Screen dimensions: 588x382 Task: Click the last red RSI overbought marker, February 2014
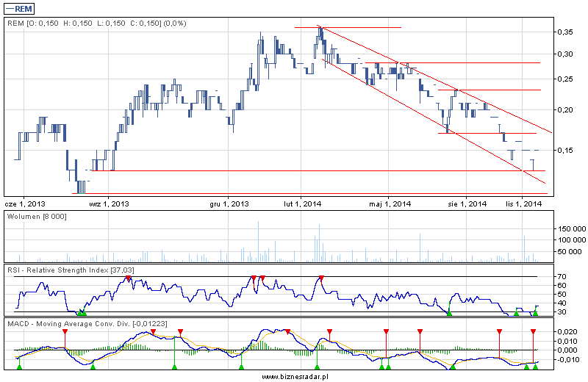pos(321,278)
